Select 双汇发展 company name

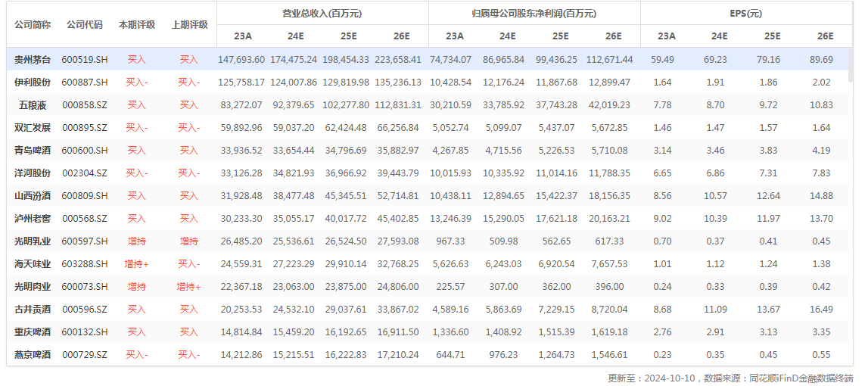pos(32,127)
